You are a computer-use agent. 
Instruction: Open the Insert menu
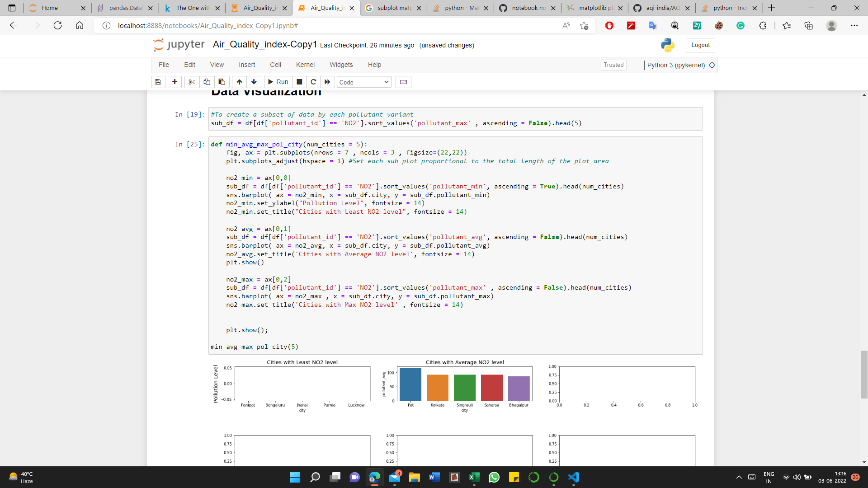click(x=247, y=65)
